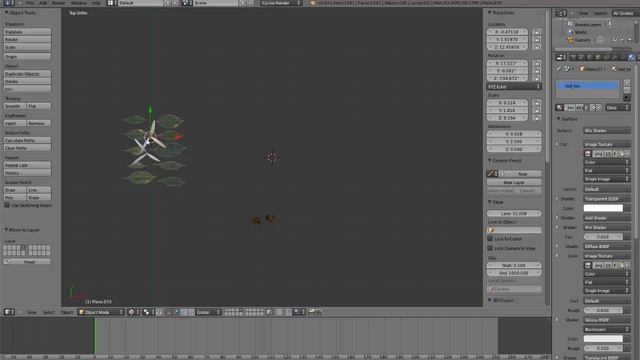The image size is (640, 360).
Task: Open the Add menu in top bar
Action: tap(43, 3)
